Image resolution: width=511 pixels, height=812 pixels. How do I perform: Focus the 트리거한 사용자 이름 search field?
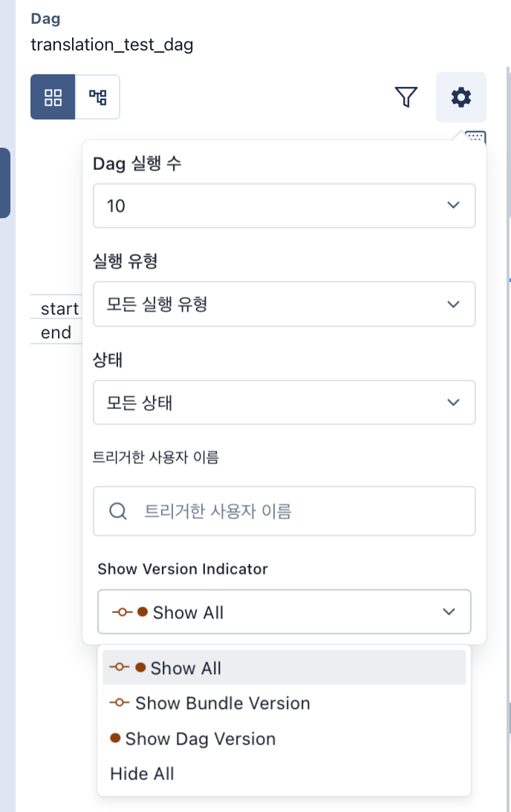297,511
